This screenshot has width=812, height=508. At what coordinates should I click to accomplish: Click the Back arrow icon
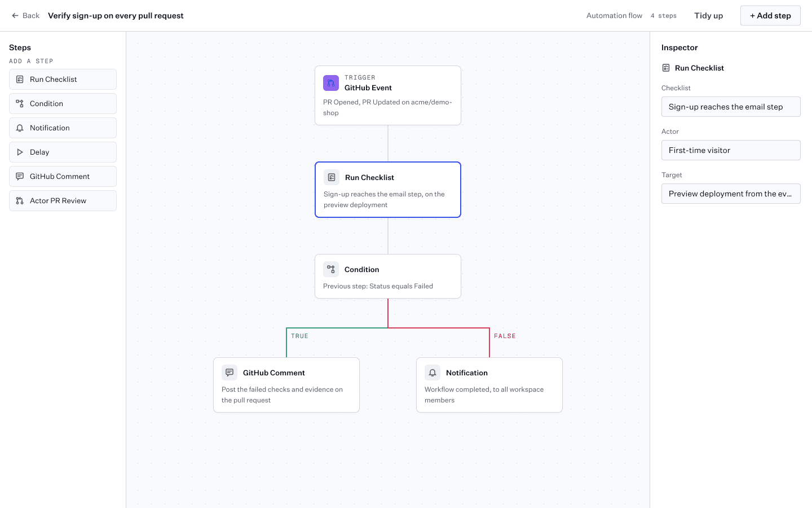click(15, 16)
